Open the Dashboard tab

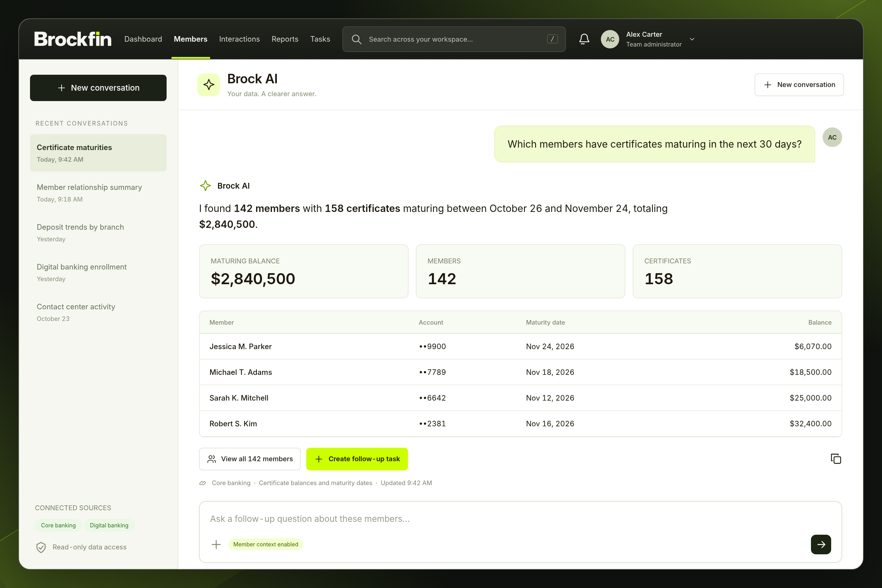pos(143,39)
